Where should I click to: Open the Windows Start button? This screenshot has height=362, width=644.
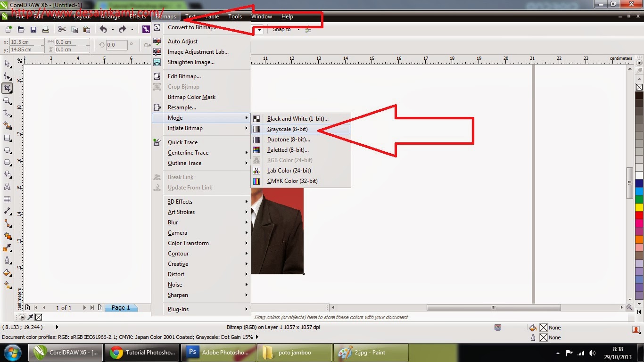(13, 353)
